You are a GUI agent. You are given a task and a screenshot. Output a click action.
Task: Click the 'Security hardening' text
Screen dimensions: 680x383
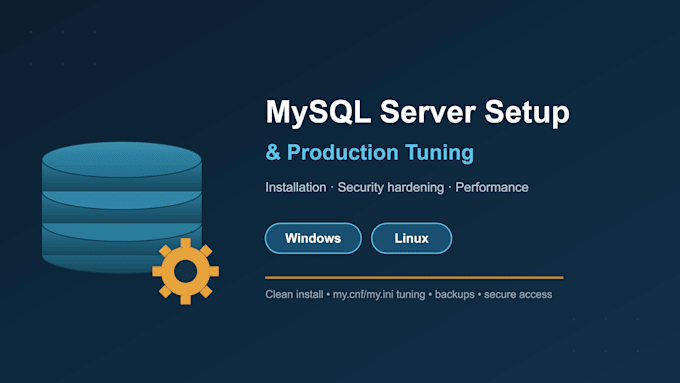391,187
